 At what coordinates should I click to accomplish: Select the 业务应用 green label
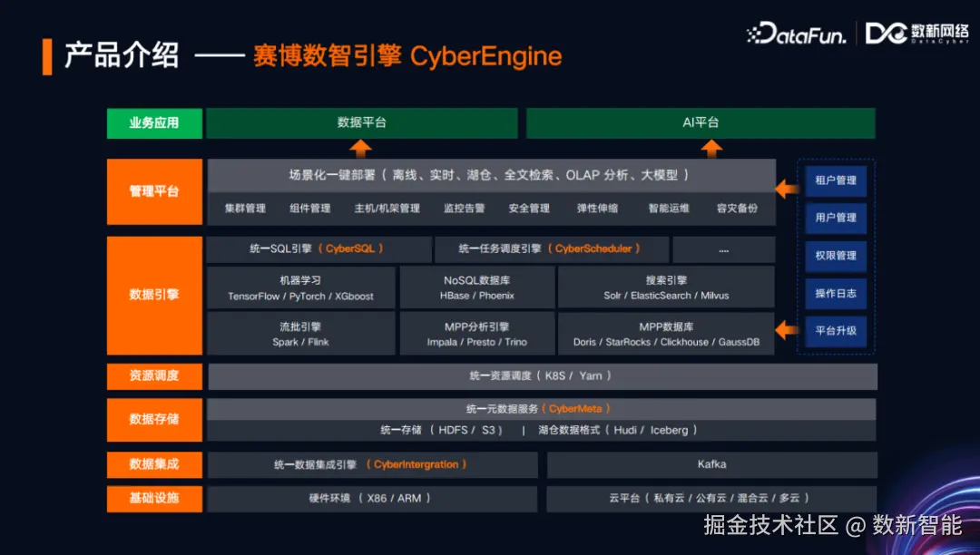pos(154,123)
